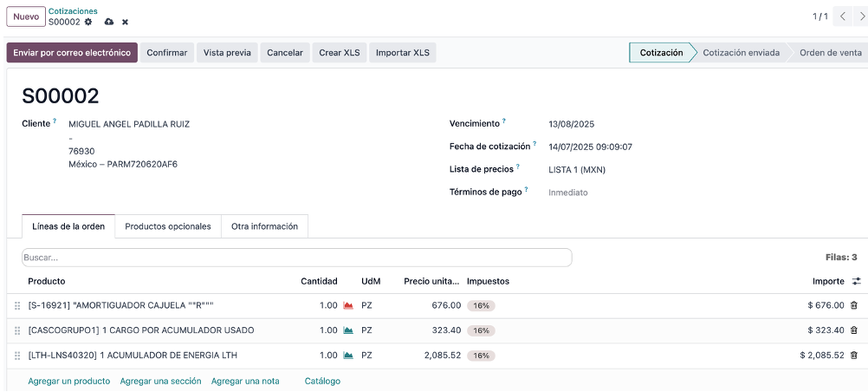868x392 pixels.
Task: Select the Cotización enviada status stage
Action: pos(742,53)
